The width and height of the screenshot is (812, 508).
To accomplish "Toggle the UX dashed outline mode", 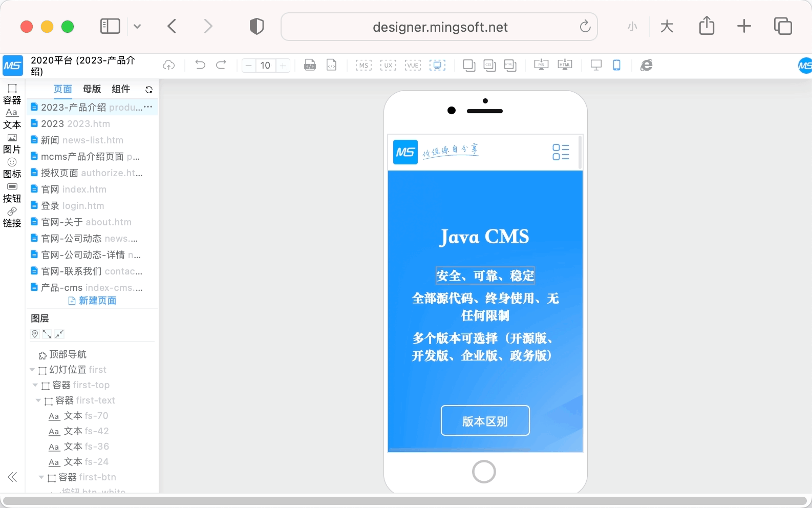I will coord(388,65).
